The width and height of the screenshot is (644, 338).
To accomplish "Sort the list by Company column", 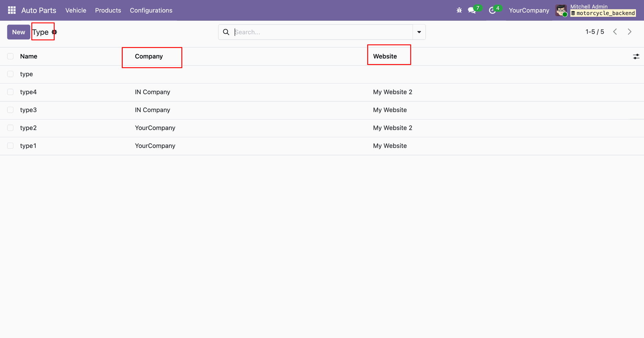I will (x=149, y=56).
